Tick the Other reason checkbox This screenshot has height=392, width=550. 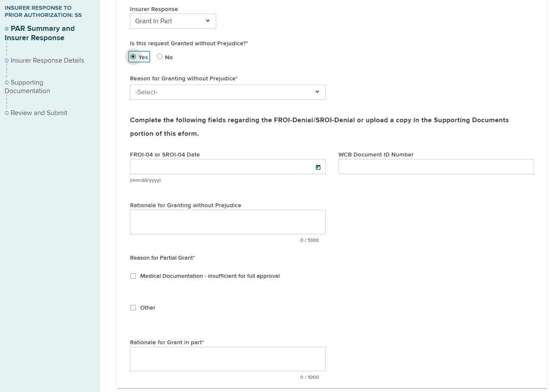coord(133,308)
